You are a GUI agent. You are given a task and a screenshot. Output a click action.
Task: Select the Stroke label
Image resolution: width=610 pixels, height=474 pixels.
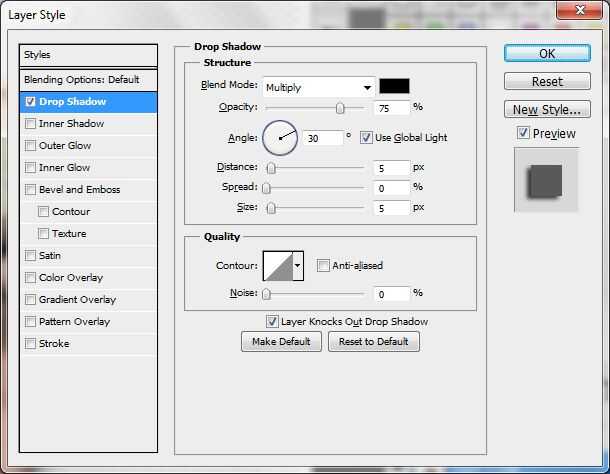(54, 344)
